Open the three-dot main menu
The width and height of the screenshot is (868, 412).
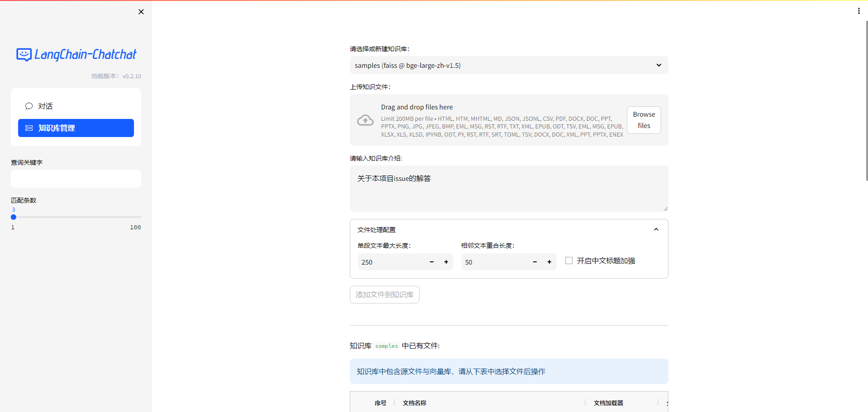(858, 11)
